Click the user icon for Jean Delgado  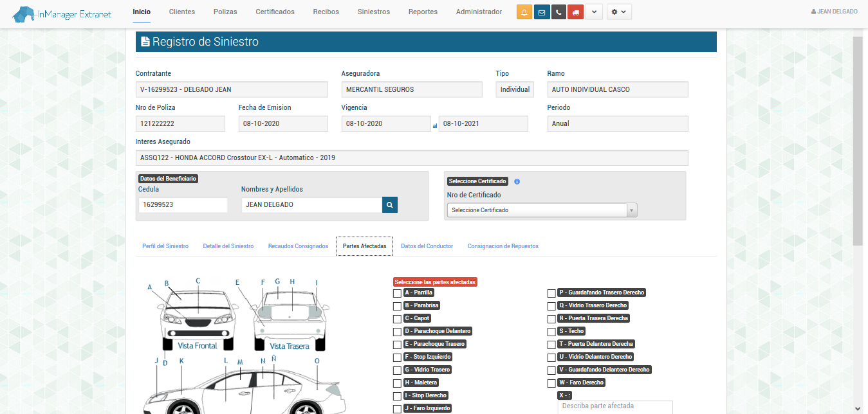[x=813, y=12]
